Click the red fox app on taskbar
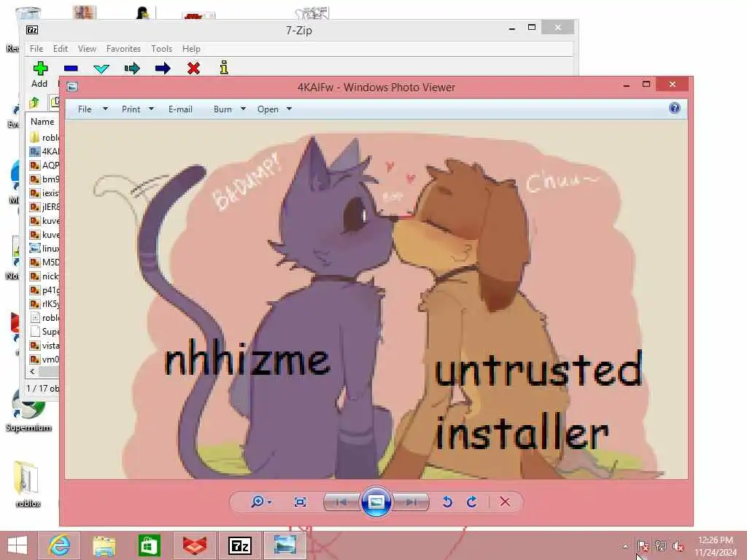Viewport: 747px width, 560px height. coord(194,545)
